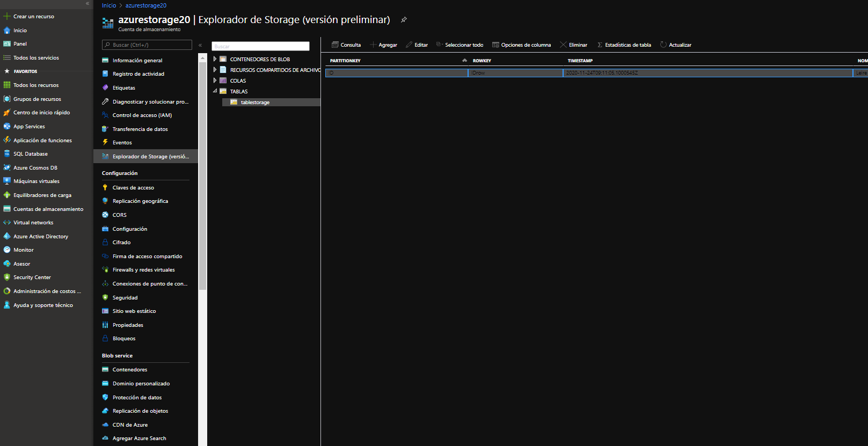
Task: Click the CORS icon in Configuración
Action: coord(105,215)
